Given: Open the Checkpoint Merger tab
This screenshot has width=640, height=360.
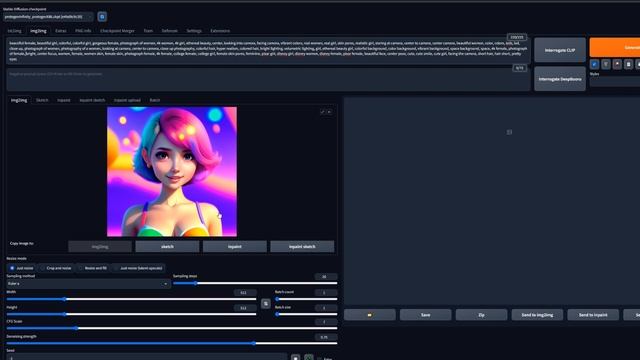Looking at the screenshot, I should pos(117,31).
